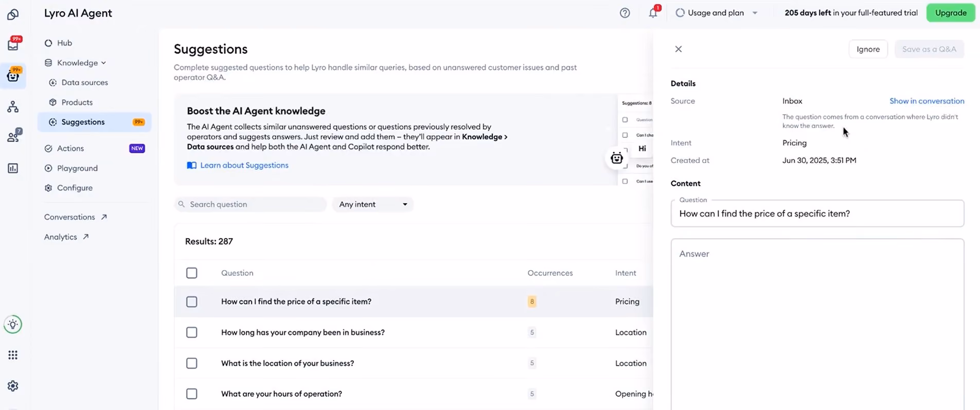
Task: Click the Configure gear icon
Action: (x=48, y=188)
